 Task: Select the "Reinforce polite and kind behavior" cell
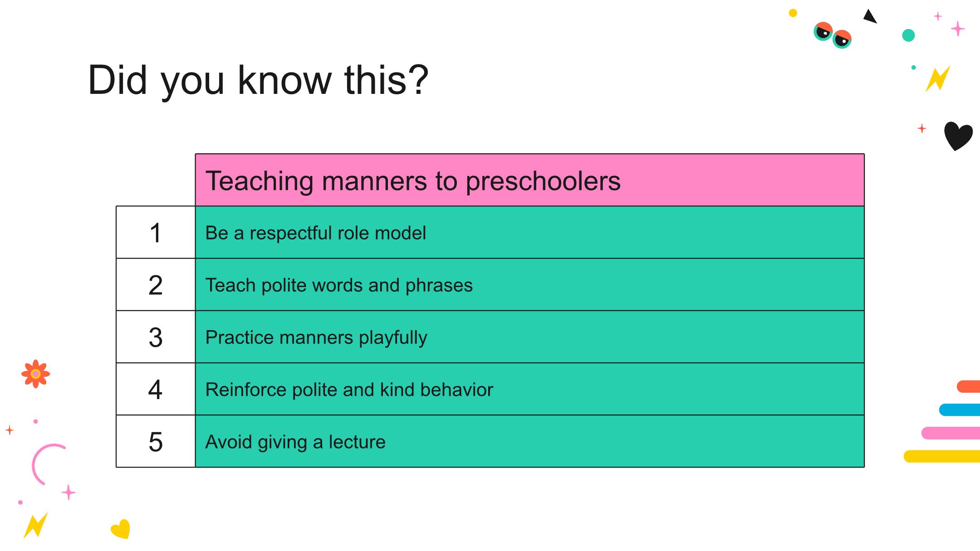point(529,389)
